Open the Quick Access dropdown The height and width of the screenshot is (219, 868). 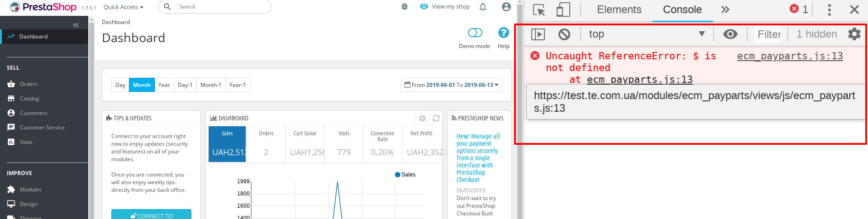click(x=123, y=7)
